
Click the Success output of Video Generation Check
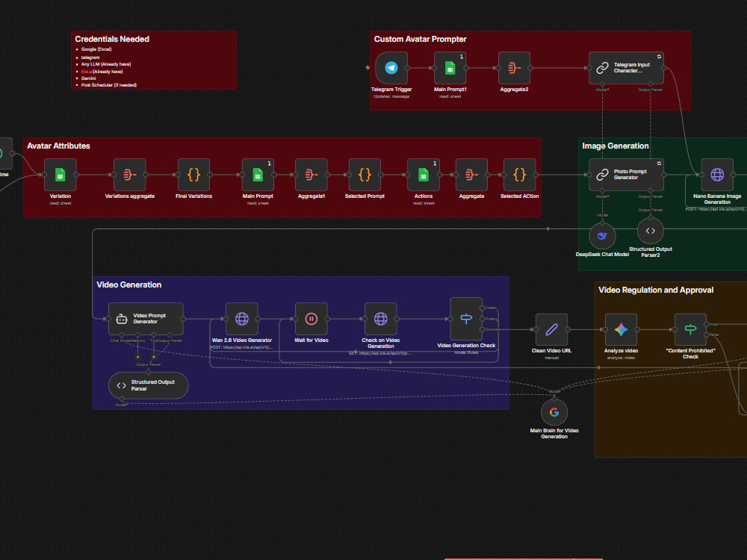(x=483, y=329)
